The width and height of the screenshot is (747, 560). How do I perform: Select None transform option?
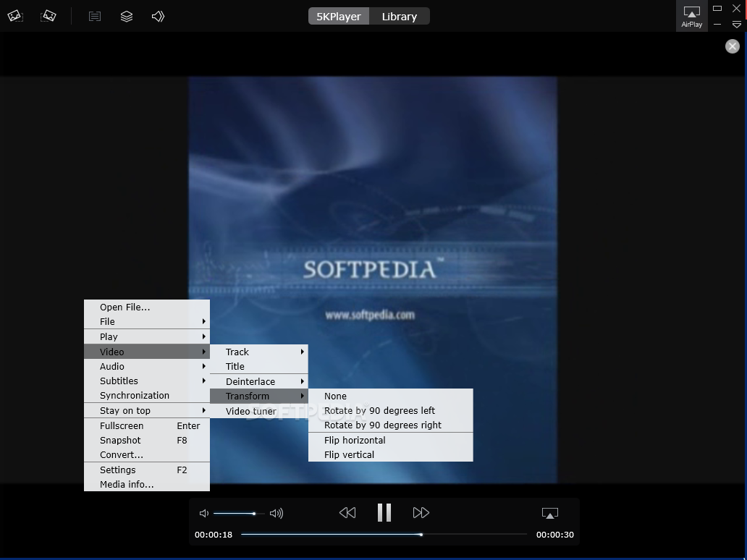(391, 396)
